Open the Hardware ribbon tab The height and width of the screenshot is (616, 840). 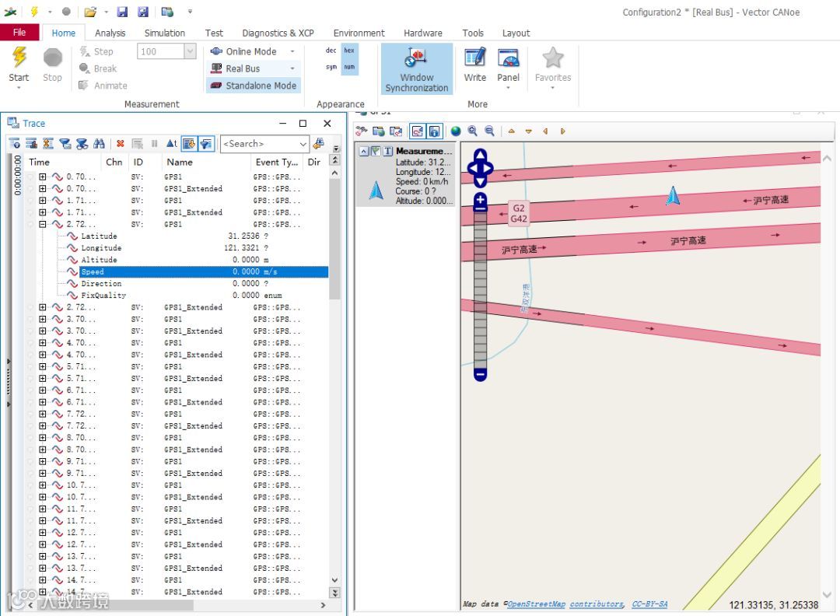[x=422, y=33]
